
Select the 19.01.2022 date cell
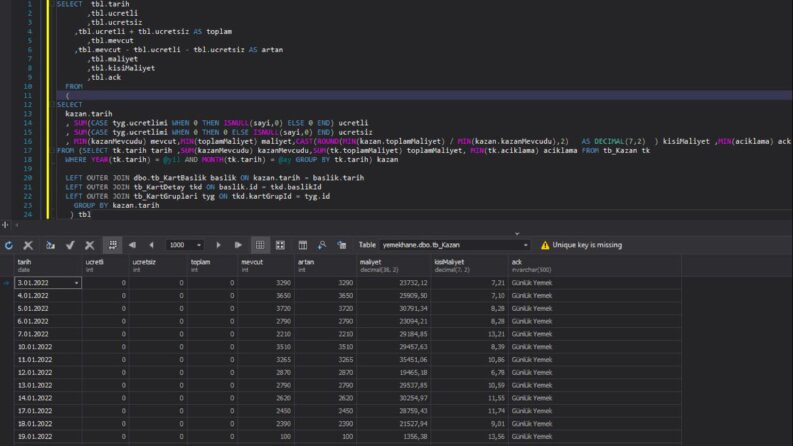48,436
